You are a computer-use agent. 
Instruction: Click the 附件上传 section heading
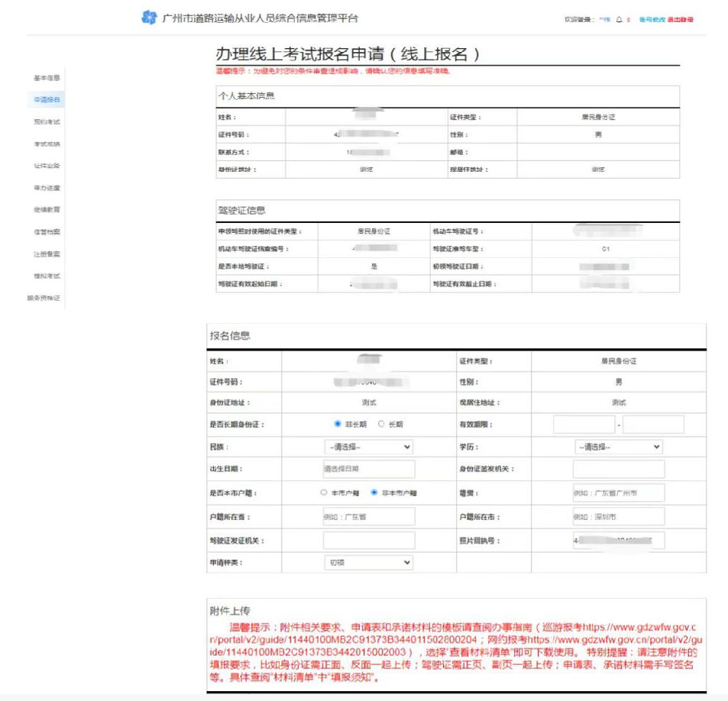(x=230, y=611)
